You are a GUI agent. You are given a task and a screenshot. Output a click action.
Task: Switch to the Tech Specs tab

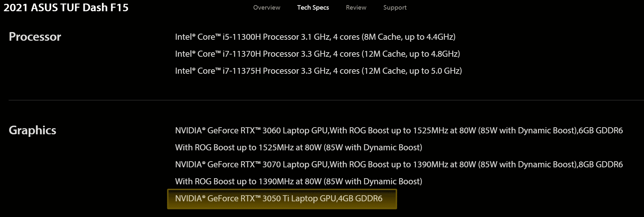313,7
